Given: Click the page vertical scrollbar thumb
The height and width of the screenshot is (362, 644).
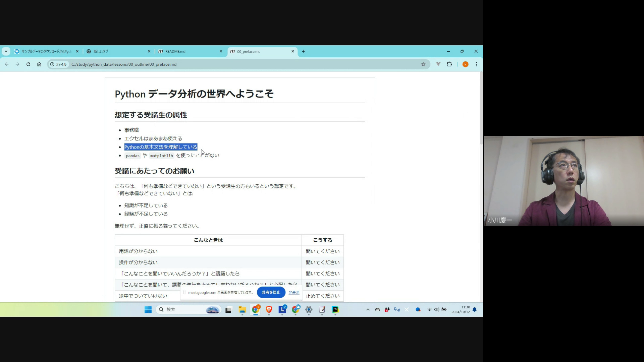Looking at the screenshot, I should [x=481, y=107].
